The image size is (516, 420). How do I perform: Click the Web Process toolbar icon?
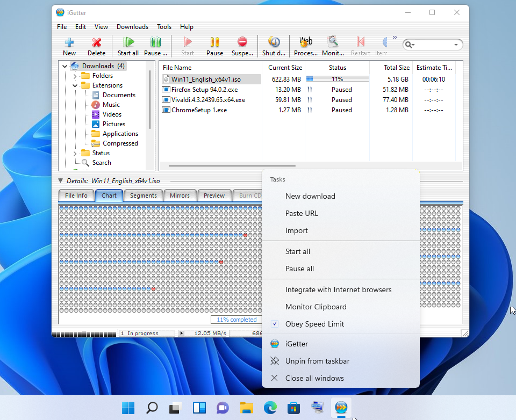tap(306, 42)
